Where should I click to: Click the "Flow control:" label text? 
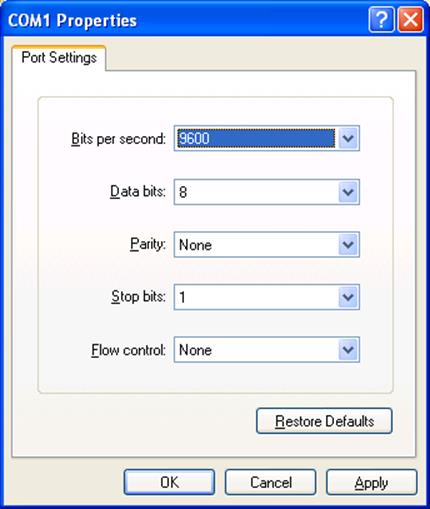(128, 350)
